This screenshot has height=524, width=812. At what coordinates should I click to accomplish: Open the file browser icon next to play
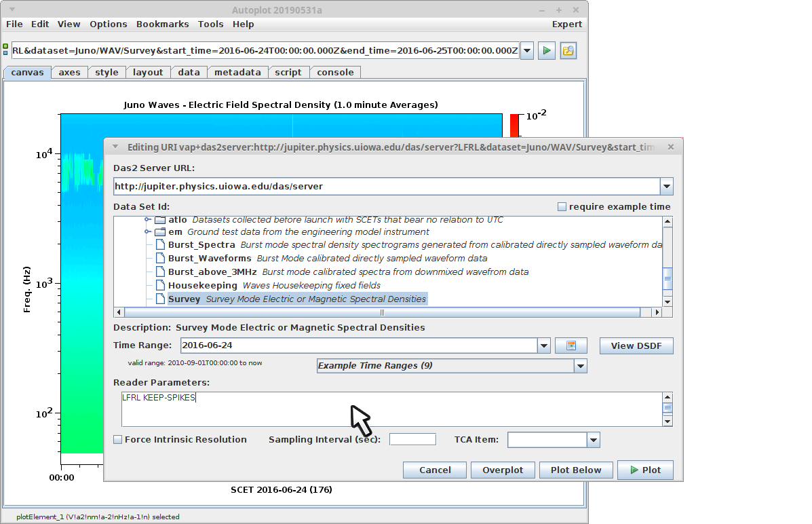(568, 51)
